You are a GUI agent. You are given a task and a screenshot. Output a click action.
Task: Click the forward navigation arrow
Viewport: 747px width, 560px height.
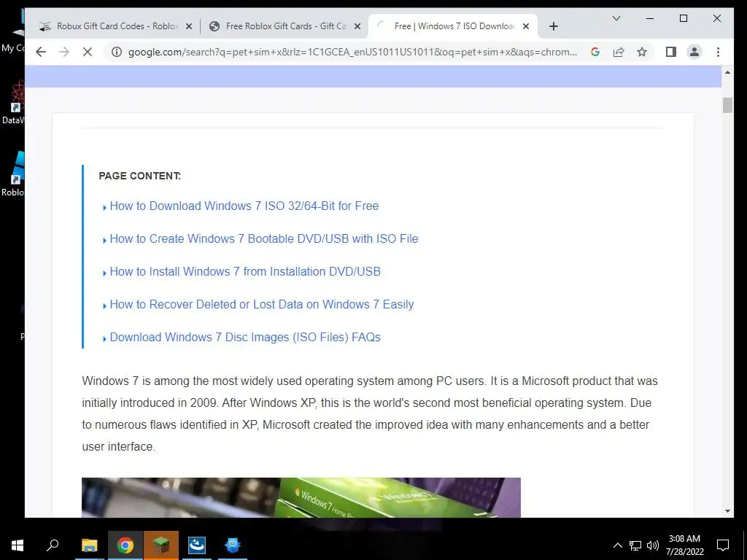[64, 52]
